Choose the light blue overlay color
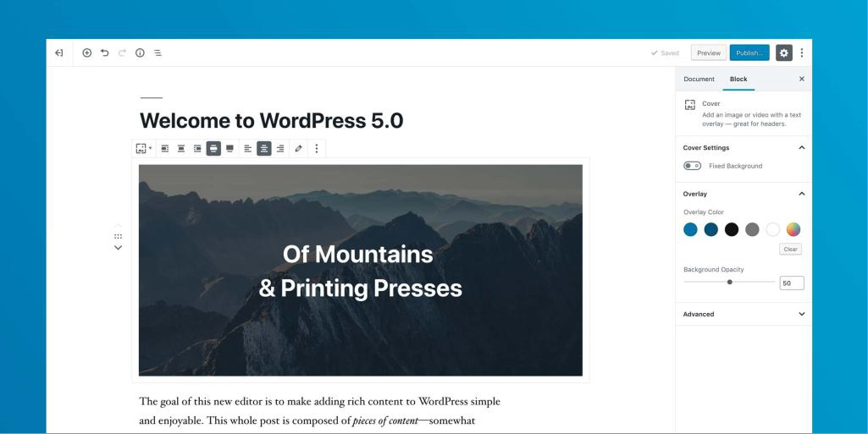This screenshot has height=434, width=868. (x=690, y=229)
